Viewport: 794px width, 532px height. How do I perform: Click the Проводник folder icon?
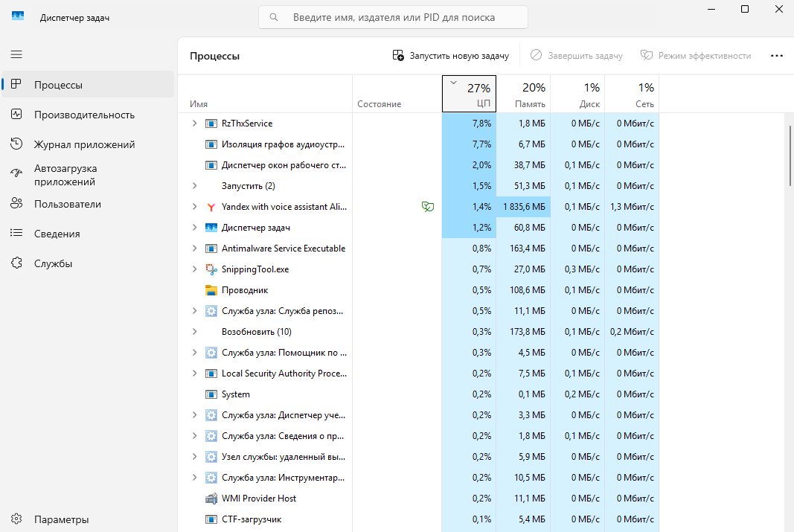[x=211, y=290]
